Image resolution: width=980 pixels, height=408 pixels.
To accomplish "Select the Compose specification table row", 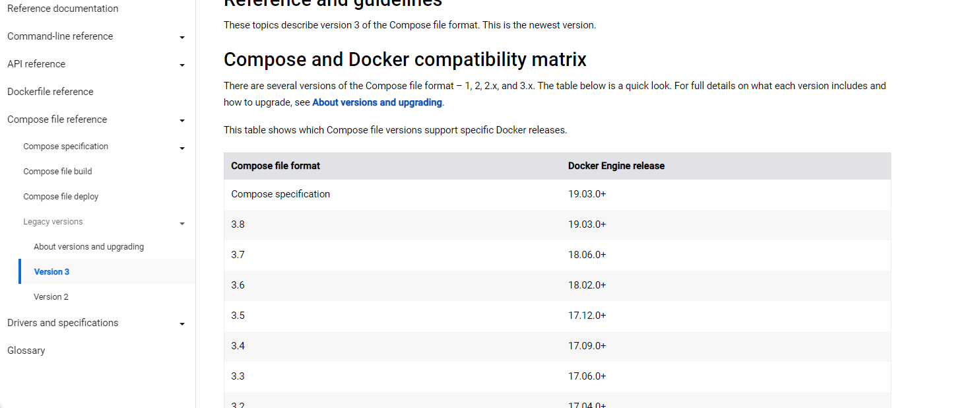I will coord(280,193).
